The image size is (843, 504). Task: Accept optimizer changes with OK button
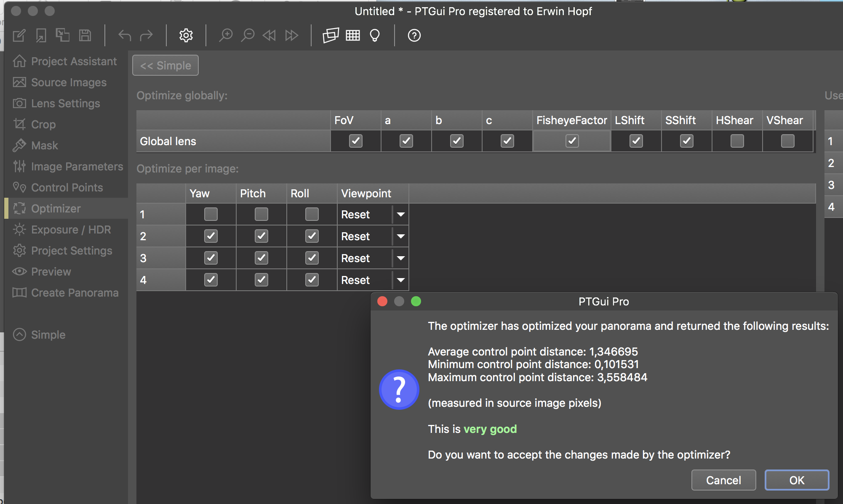797,480
